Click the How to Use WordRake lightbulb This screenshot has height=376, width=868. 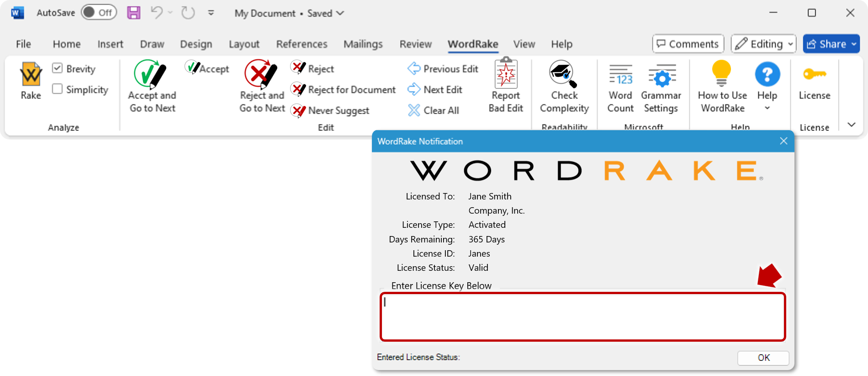pos(722,74)
